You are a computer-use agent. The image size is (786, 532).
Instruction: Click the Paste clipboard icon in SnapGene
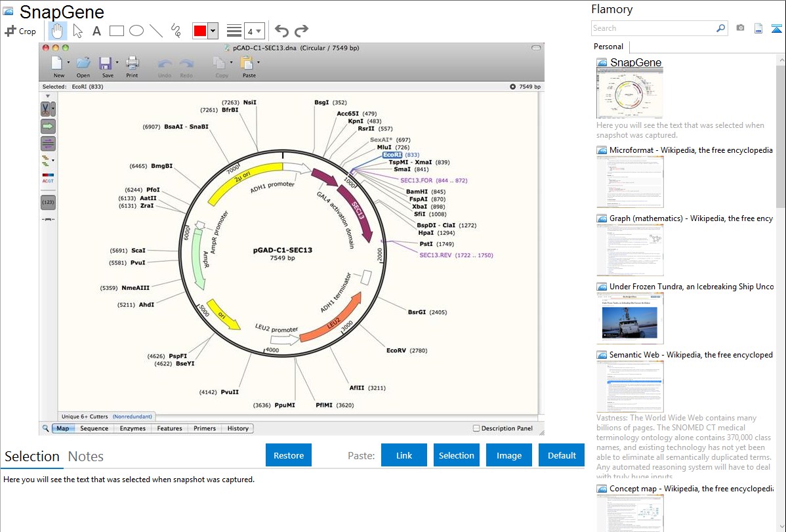click(x=247, y=63)
